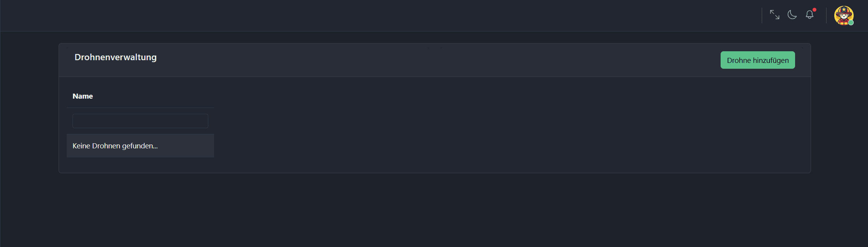Image resolution: width=868 pixels, height=247 pixels.
Task: Add a new drone with the green button
Action: pos(757,60)
